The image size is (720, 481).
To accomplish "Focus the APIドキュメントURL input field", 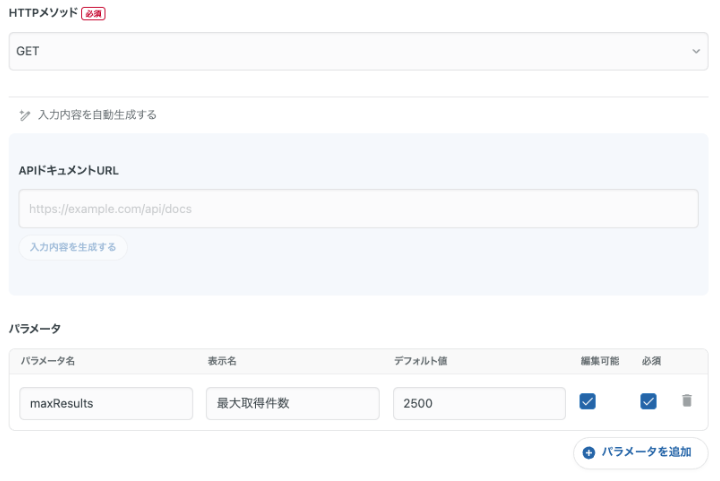I will pyautogui.click(x=358, y=209).
